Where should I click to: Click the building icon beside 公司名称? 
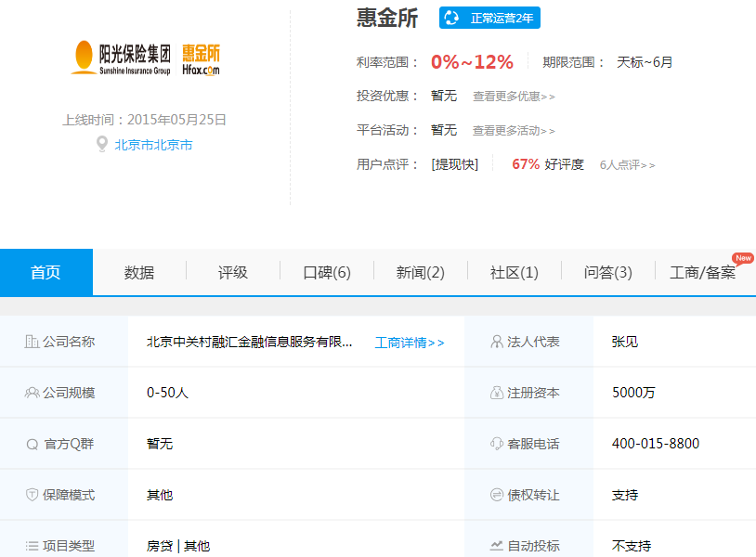pyautogui.click(x=32, y=342)
